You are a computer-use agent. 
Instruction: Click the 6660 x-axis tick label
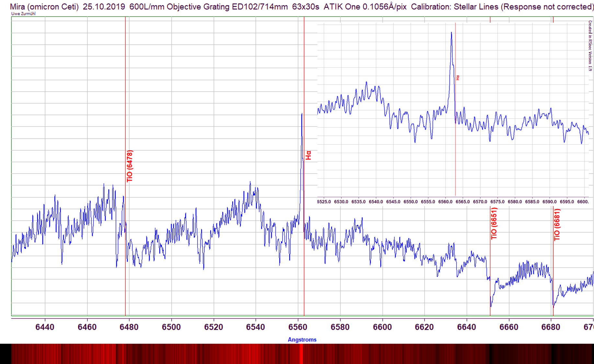[x=509, y=327]
